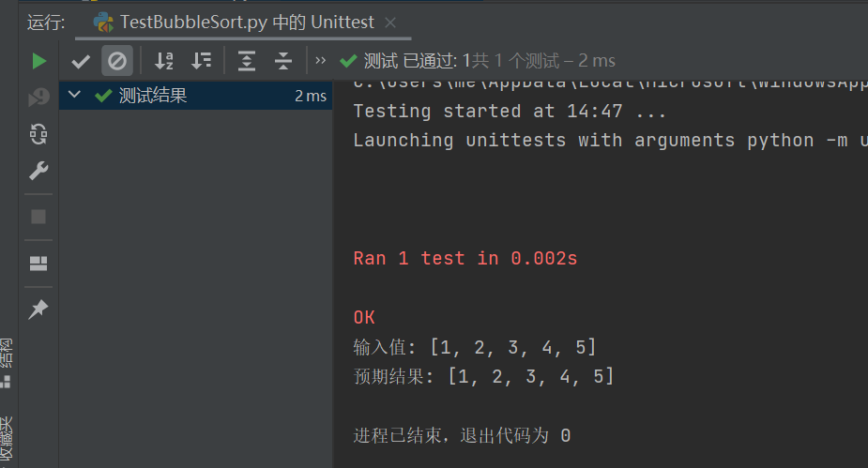Sort test results by duration

point(201,61)
